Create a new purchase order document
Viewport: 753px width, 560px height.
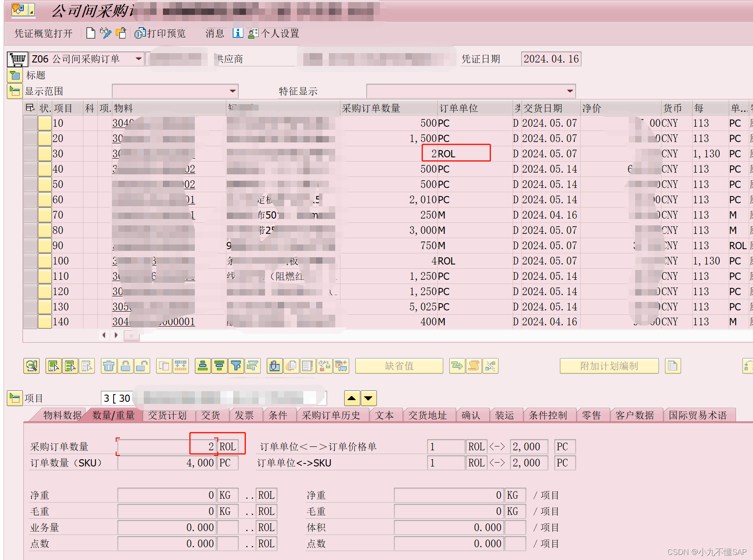[x=91, y=33]
